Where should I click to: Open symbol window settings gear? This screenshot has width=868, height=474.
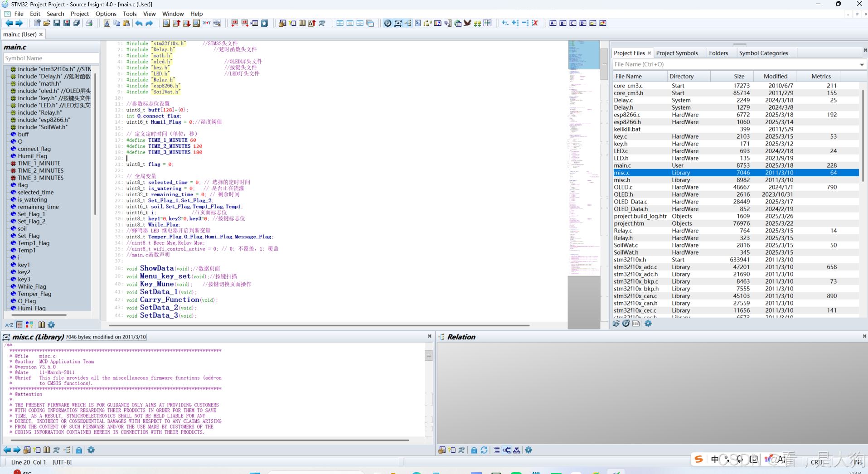coord(51,324)
